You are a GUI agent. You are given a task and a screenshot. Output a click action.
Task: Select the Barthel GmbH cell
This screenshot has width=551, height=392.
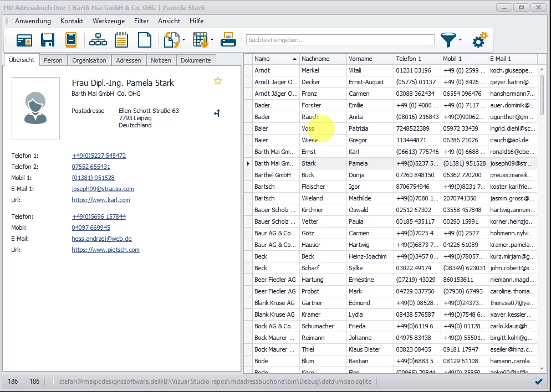coord(276,175)
